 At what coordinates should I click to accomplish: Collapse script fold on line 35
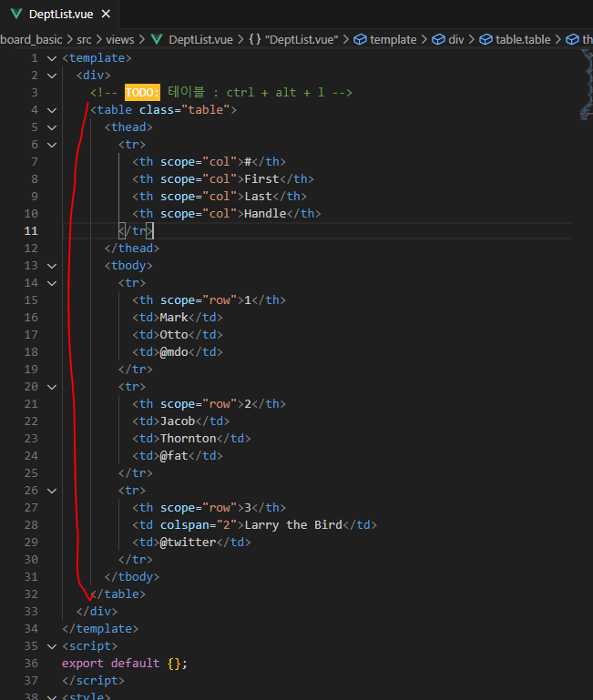[52, 646]
